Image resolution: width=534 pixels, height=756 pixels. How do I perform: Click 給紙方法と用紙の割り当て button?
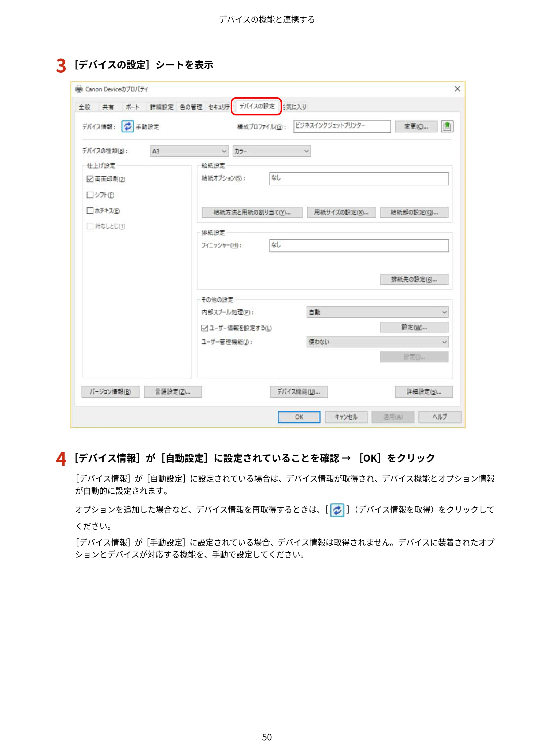pos(252,212)
